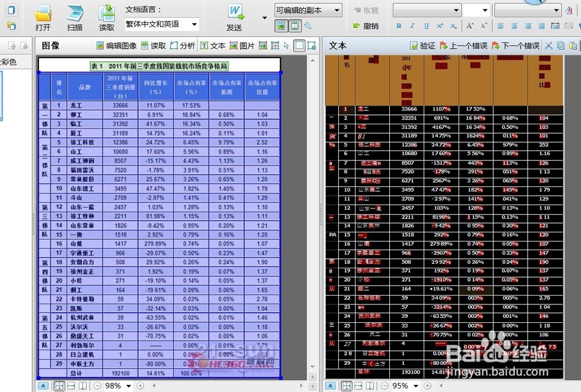
Task: Collapse image panel with double-chevron button
Action: click(43, 386)
